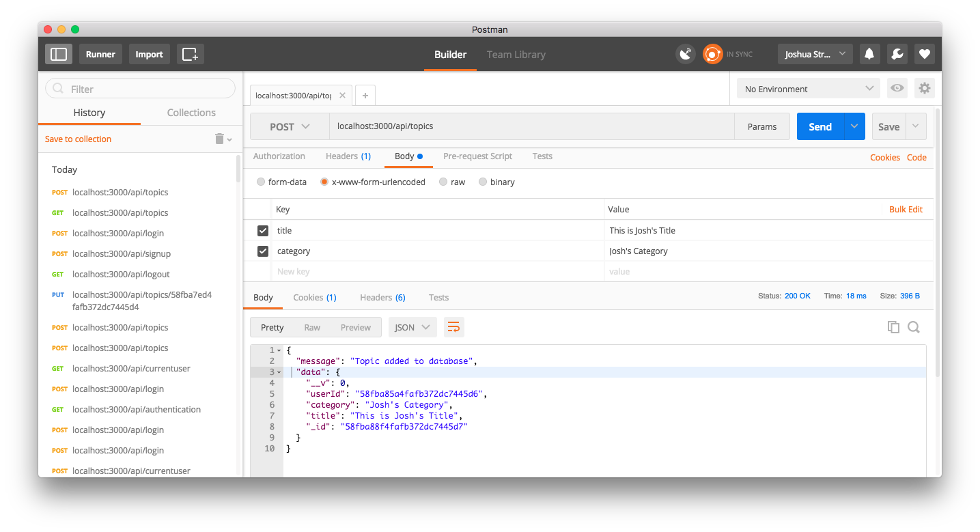The height and width of the screenshot is (532, 980).
Task: Uncheck the category key checkbox
Action: (x=262, y=251)
